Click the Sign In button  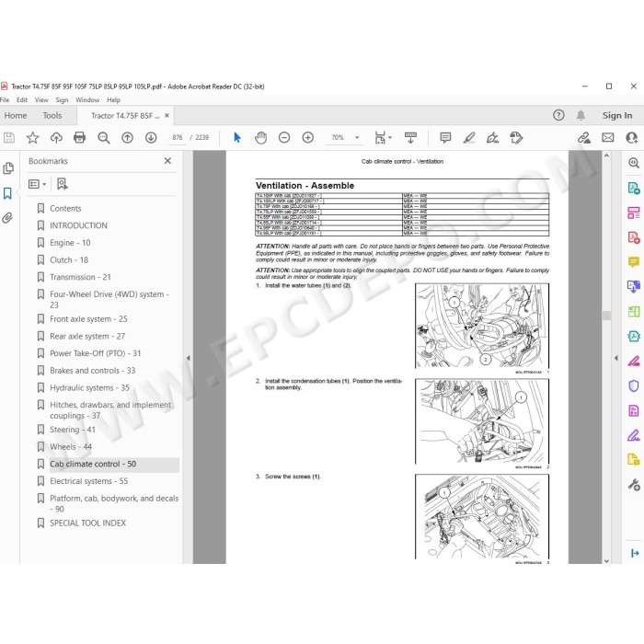pyautogui.click(x=617, y=116)
